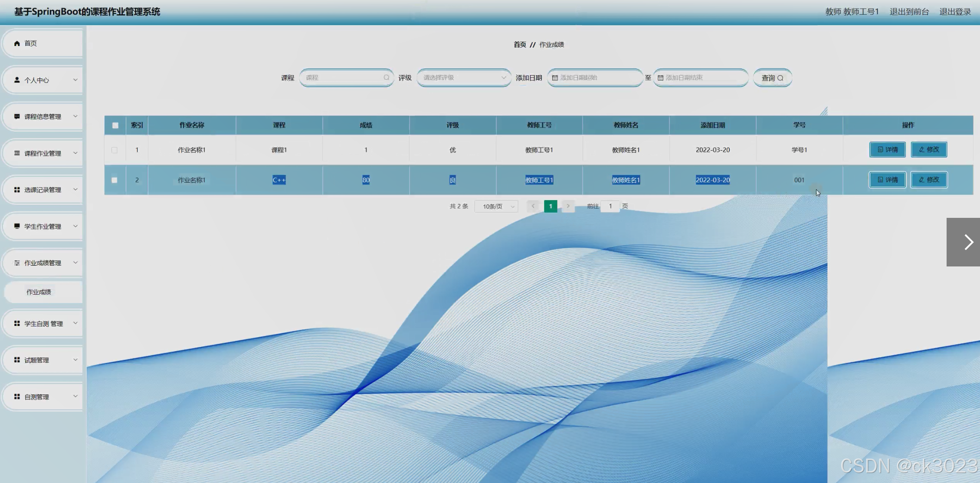Click the 退出登录 link

955,12
